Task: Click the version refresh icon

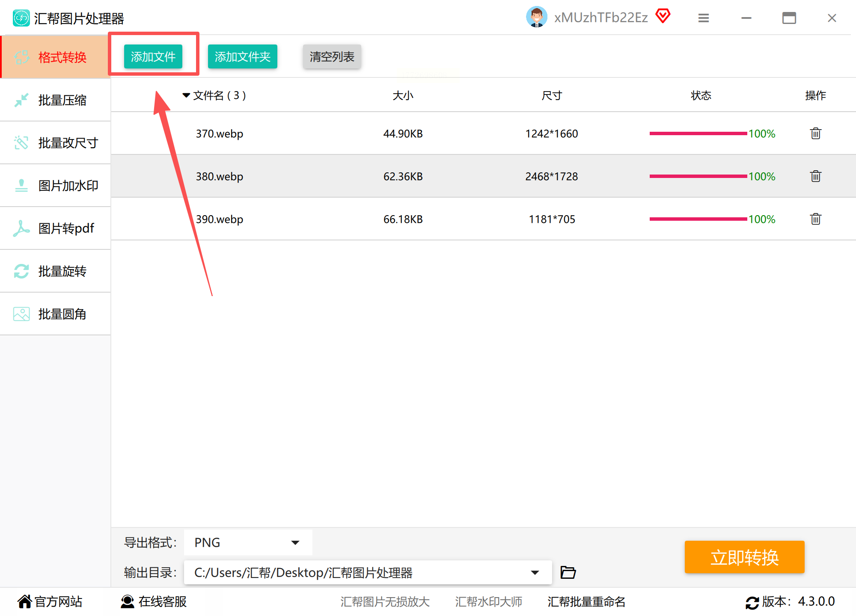Action: point(752,602)
